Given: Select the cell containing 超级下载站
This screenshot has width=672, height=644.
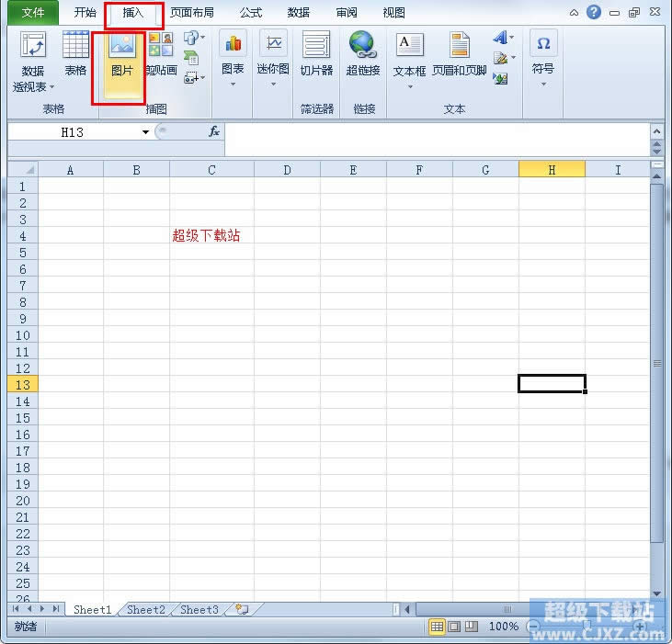Looking at the screenshot, I should click(x=211, y=235).
